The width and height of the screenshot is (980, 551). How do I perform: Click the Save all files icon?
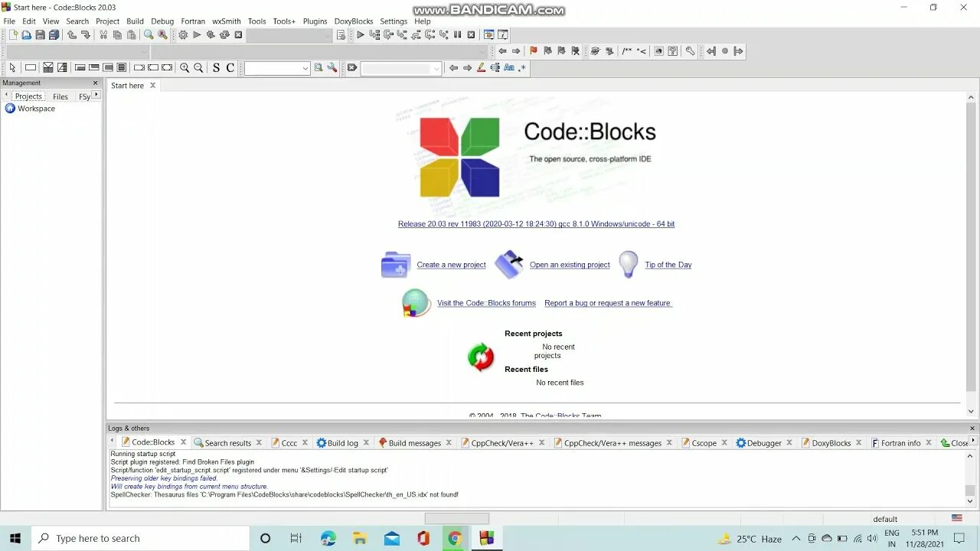pyautogui.click(x=54, y=34)
